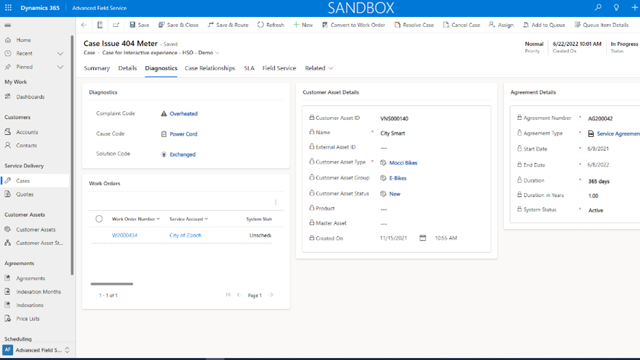Switch to the SLA tab
Viewport: 640px width, 360px height.
(249, 68)
